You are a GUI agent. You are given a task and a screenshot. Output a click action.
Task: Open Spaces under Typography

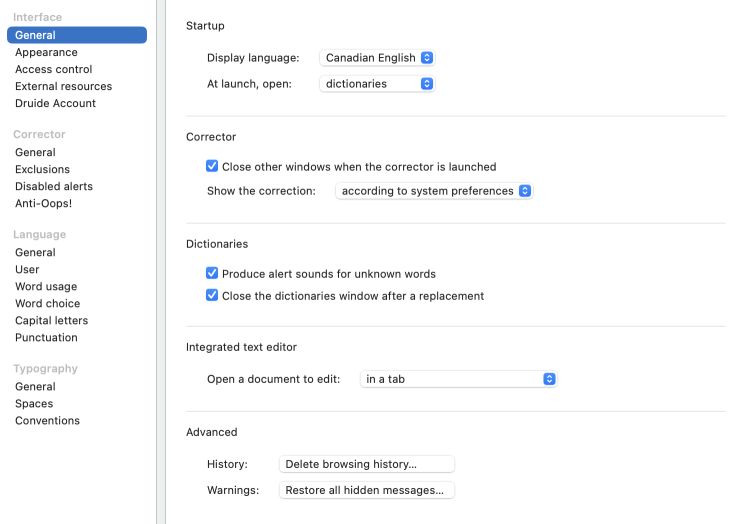click(34, 404)
